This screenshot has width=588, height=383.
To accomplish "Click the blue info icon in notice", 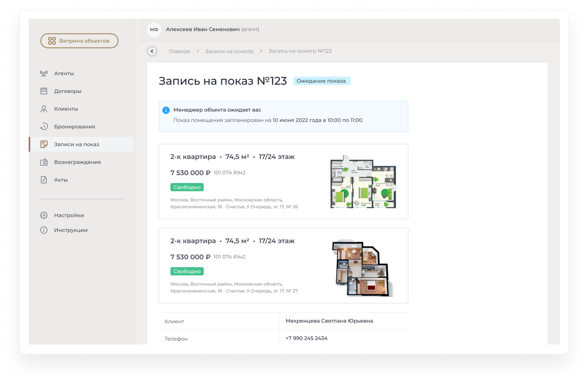I will coord(166,110).
